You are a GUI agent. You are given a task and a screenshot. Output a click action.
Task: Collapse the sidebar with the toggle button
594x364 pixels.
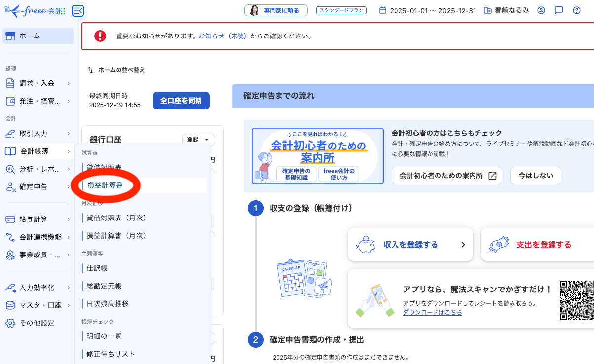tap(78, 10)
